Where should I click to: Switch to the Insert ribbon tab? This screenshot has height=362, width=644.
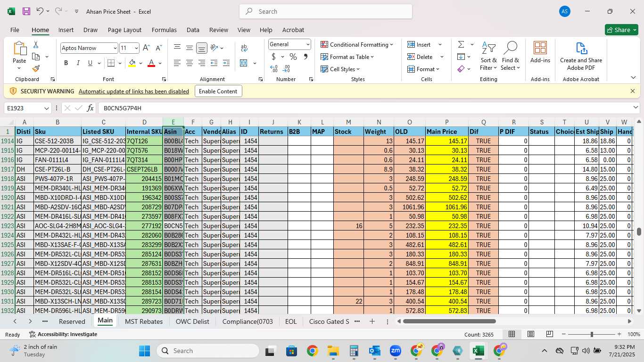pyautogui.click(x=66, y=30)
